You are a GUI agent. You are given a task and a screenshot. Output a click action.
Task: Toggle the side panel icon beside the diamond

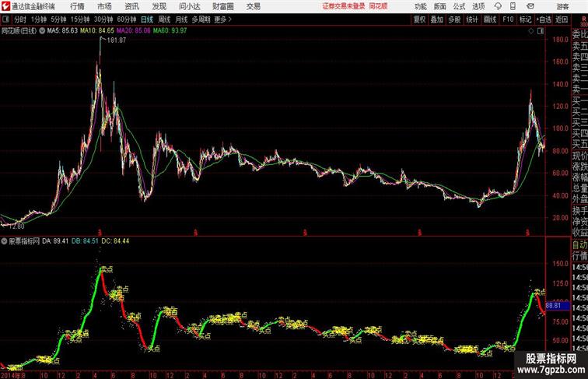click(x=541, y=31)
